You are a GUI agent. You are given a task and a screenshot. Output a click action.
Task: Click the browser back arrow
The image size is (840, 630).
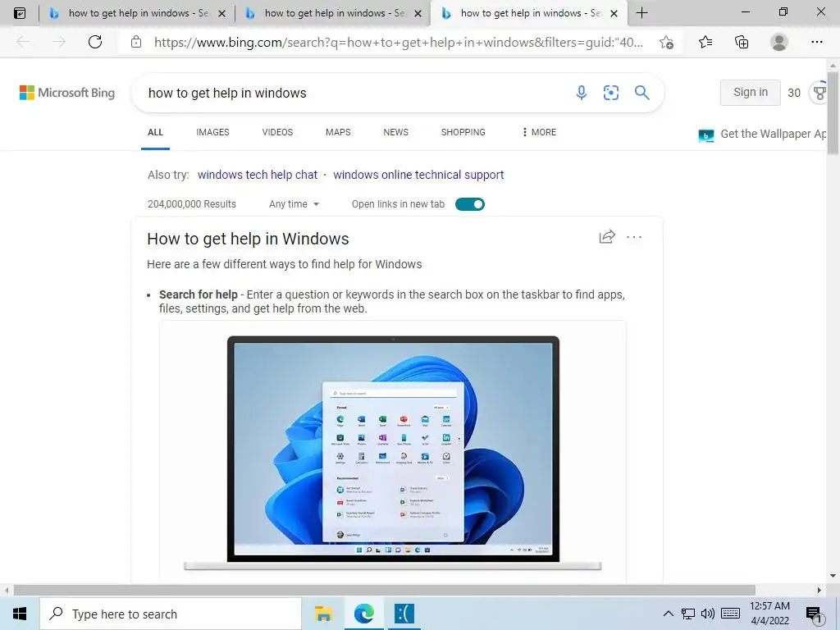23,42
